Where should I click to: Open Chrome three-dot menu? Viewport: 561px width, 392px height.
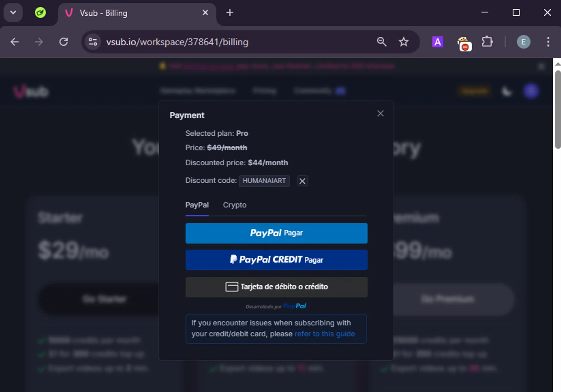click(x=548, y=42)
